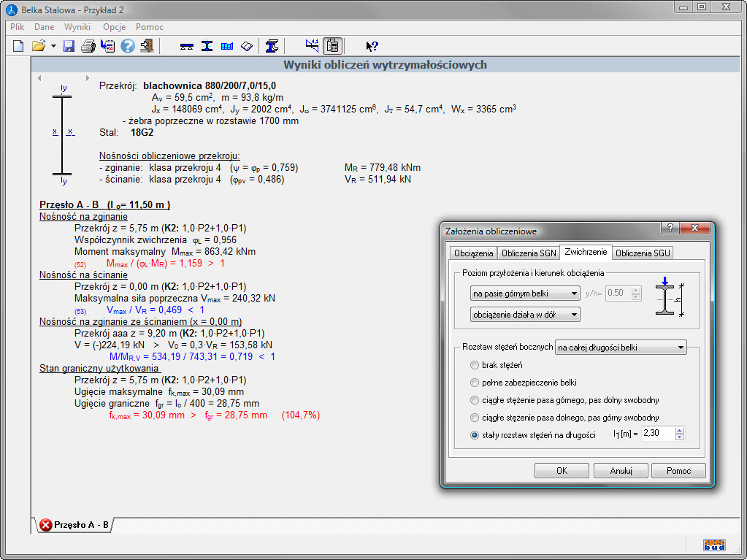This screenshot has width=747, height=560.
Task: Select 'brak stężeń' radio option
Action: pyautogui.click(x=475, y=364)
